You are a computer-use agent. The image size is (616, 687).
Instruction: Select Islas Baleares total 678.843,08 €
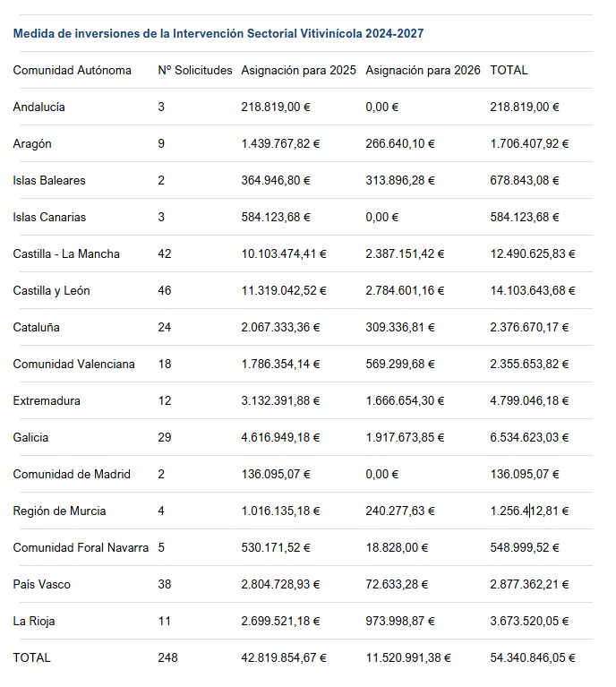pyautogui.click(x=525, y=181)
